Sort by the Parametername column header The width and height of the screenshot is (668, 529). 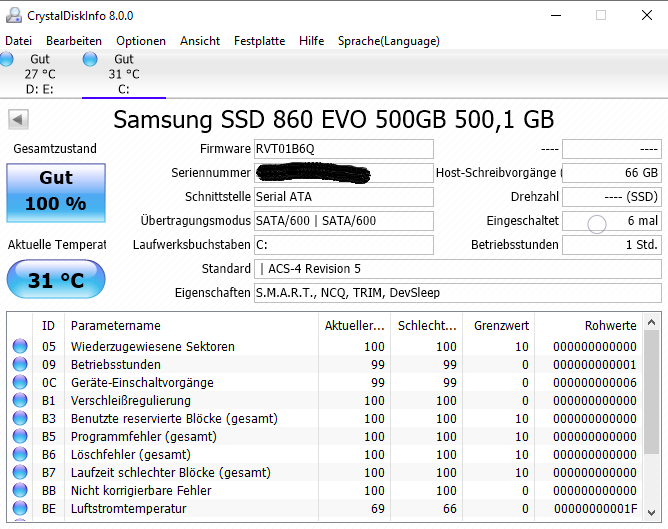[x=191, y=325]
